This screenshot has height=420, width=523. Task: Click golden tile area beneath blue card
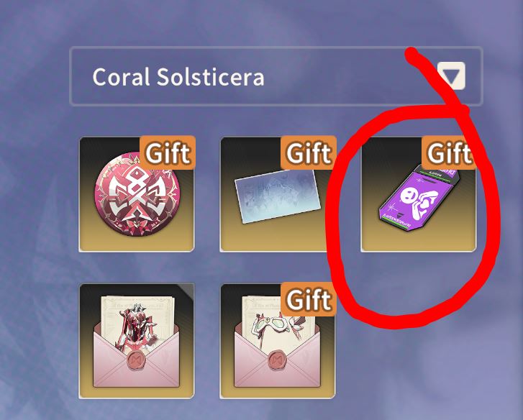click(278, 237)
